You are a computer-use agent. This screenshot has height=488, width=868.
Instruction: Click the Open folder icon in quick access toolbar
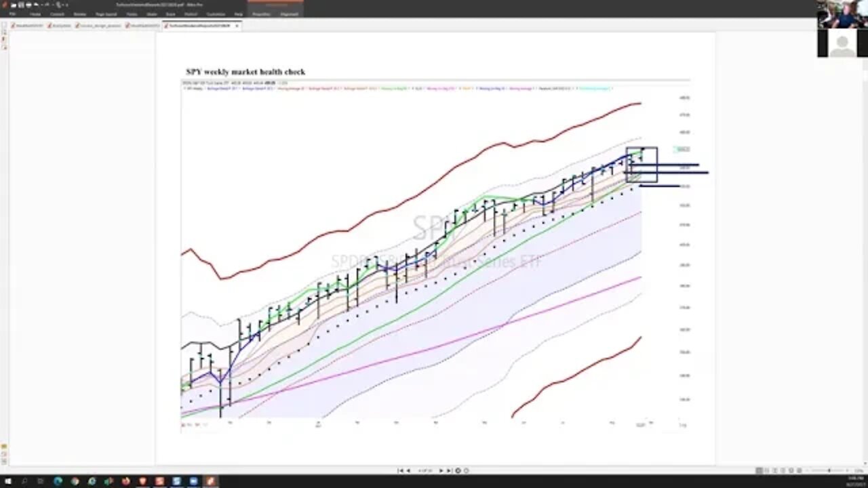click(14, 4)
